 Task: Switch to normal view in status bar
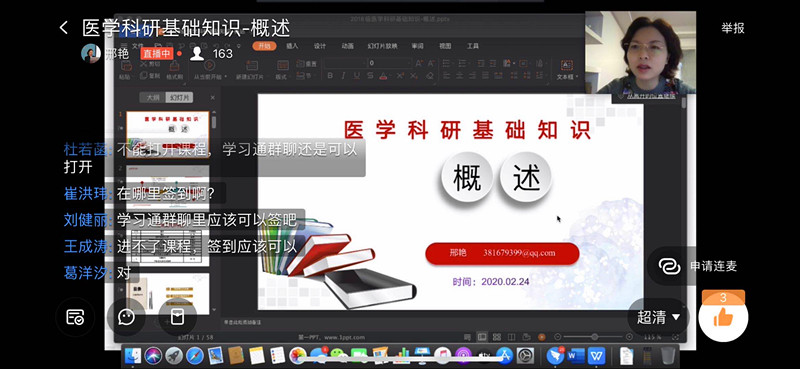(482, 337)
